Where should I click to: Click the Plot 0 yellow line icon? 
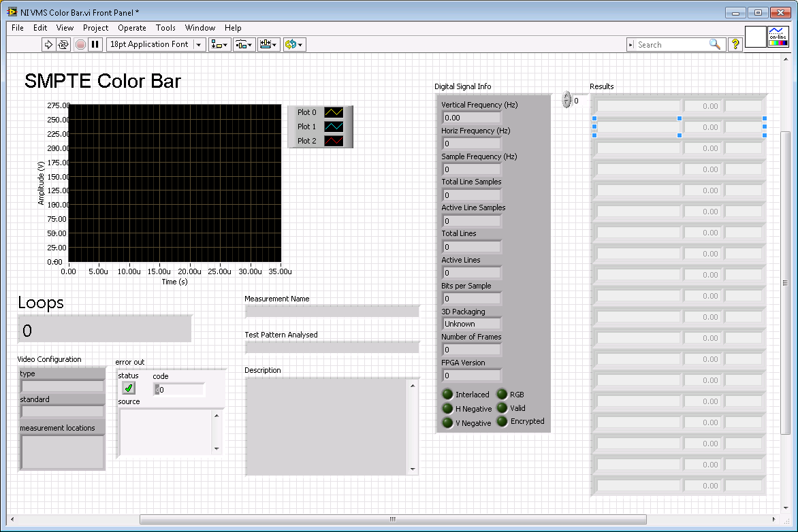[334, 112]
